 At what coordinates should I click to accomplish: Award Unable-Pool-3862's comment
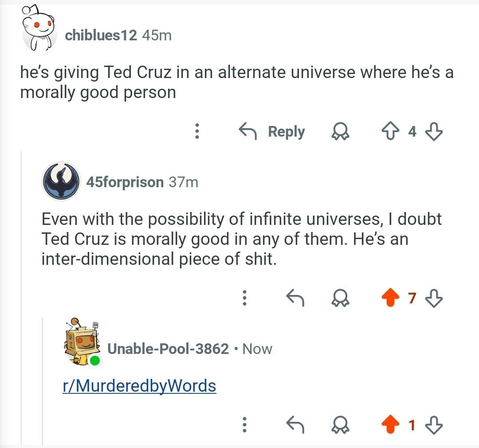341,425
